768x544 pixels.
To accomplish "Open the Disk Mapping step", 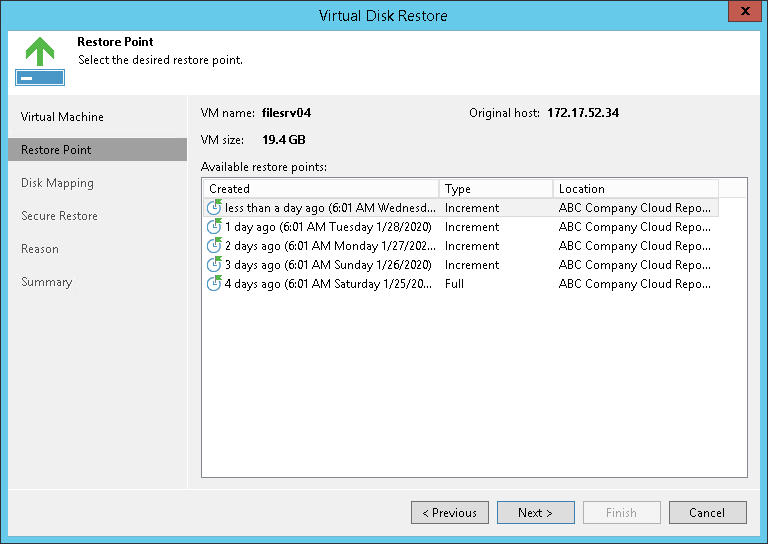I will tap(57, 183).
